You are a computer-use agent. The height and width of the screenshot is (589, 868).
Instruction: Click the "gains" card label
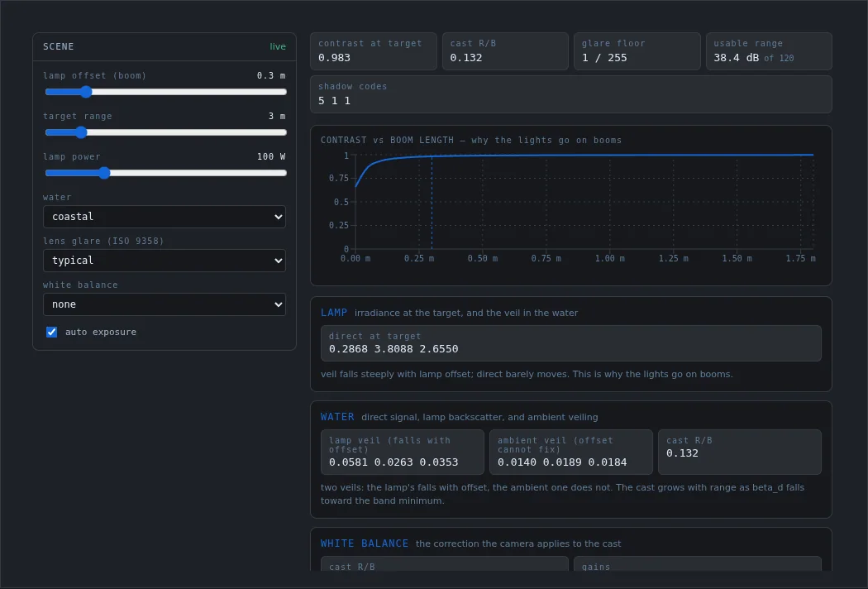pyautogui.click(x=596, y=567)
